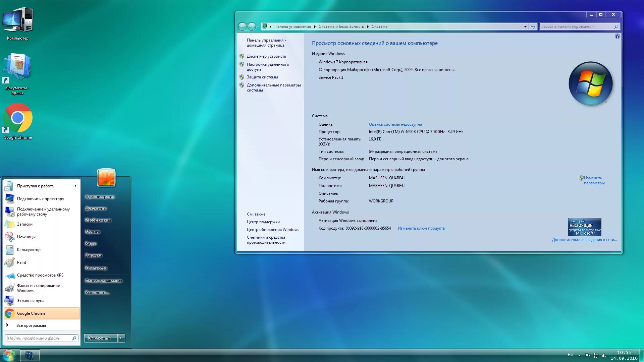Open Загрузки folder
The image size is (644, 362).
coord(94,256)
